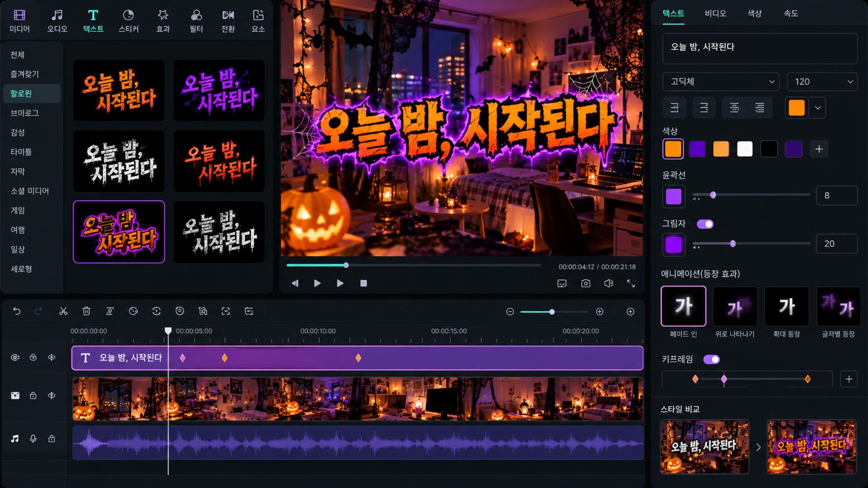The image size is (868, 488).
Task: Click the left text alignment icon
Action: (674, 108)
